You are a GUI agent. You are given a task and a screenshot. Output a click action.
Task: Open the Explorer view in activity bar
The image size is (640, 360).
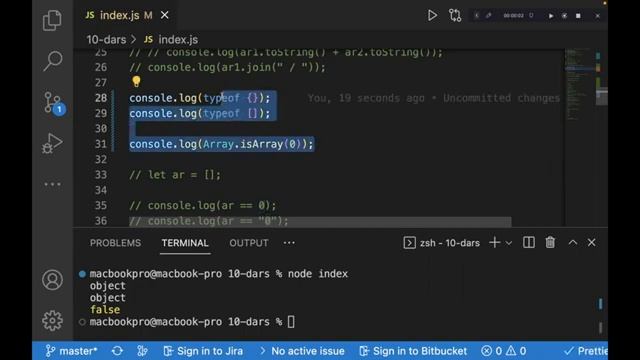(x=52, y=20)
